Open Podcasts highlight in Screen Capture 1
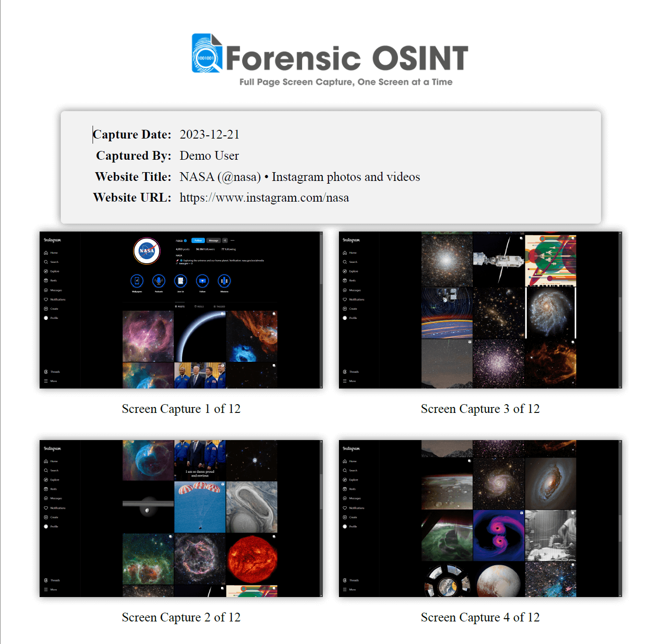 click(x=159, y=281)
